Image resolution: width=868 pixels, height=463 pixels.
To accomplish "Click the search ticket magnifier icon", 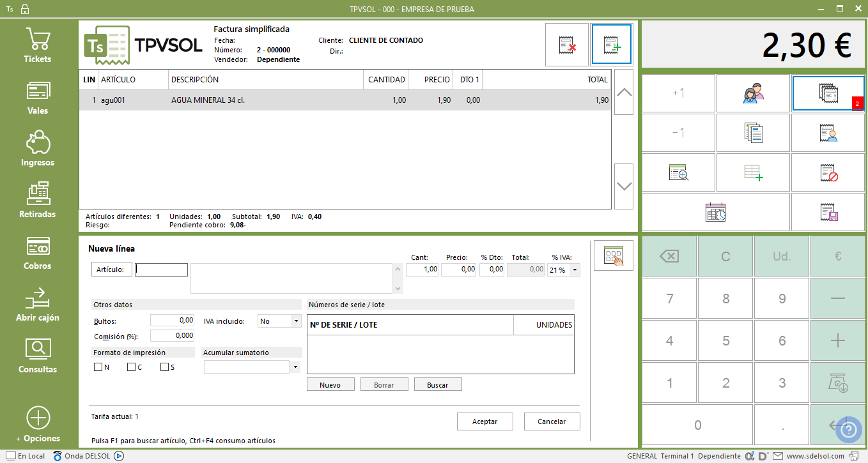I will pyautogui.click(x=678, y=172).
